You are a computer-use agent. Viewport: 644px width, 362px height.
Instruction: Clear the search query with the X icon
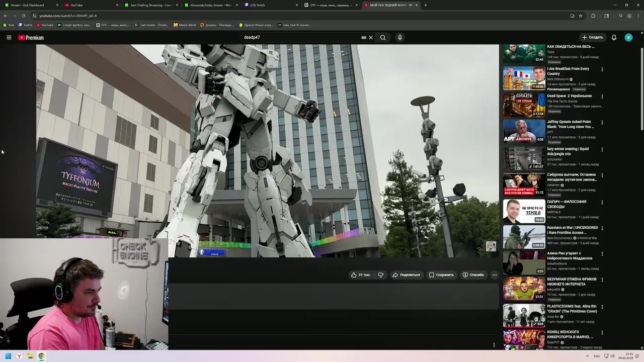pyautogui.click(x=371, y=37)
